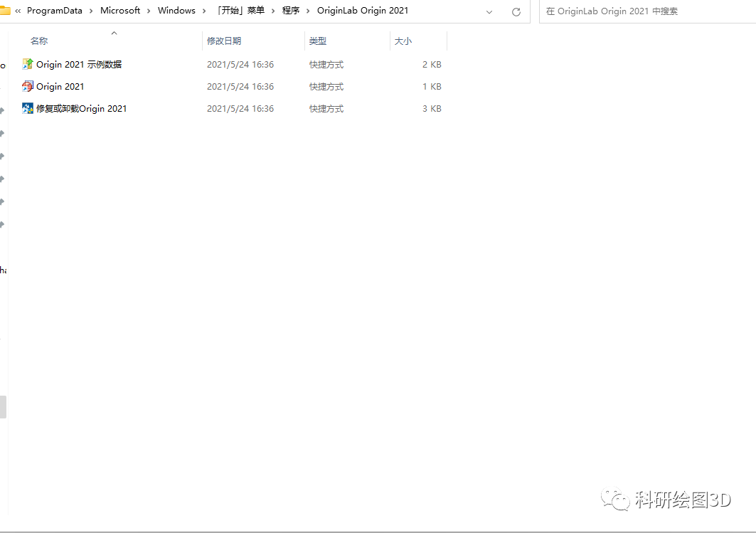The width and height of the screenshot is (756, 533).
Task: Select the file name Origin 2021 示例数据
Action: (79, 65)
